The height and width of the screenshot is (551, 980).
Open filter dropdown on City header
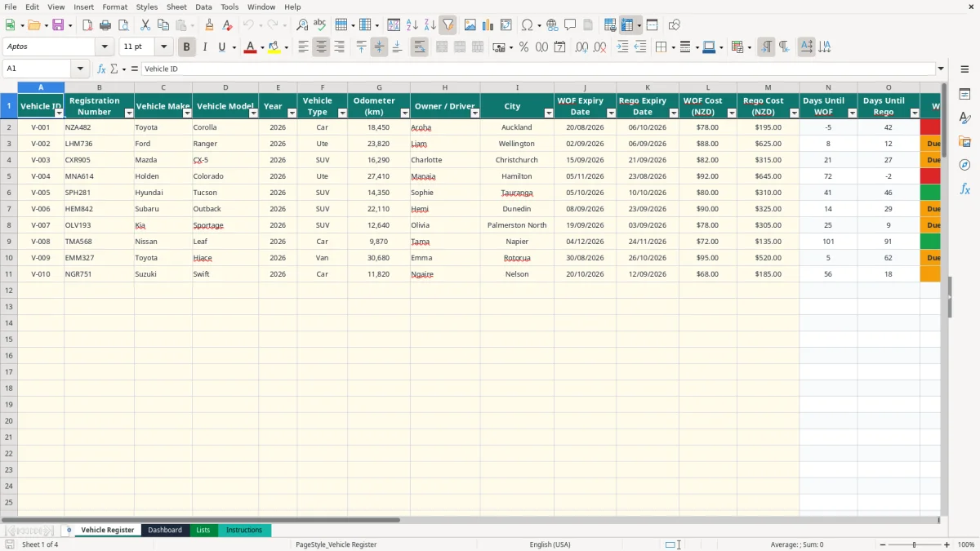tap(547, 113)
